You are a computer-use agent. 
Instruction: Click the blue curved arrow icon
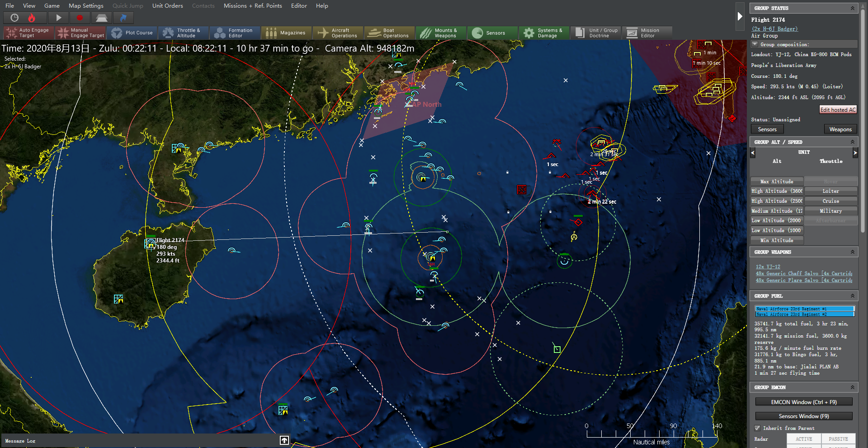pos(123,18)
